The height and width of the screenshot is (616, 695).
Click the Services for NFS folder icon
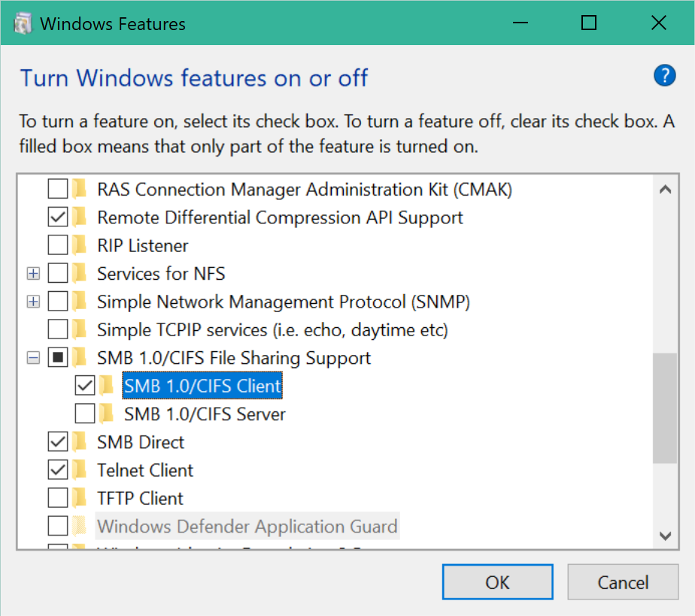click(79, 274)
